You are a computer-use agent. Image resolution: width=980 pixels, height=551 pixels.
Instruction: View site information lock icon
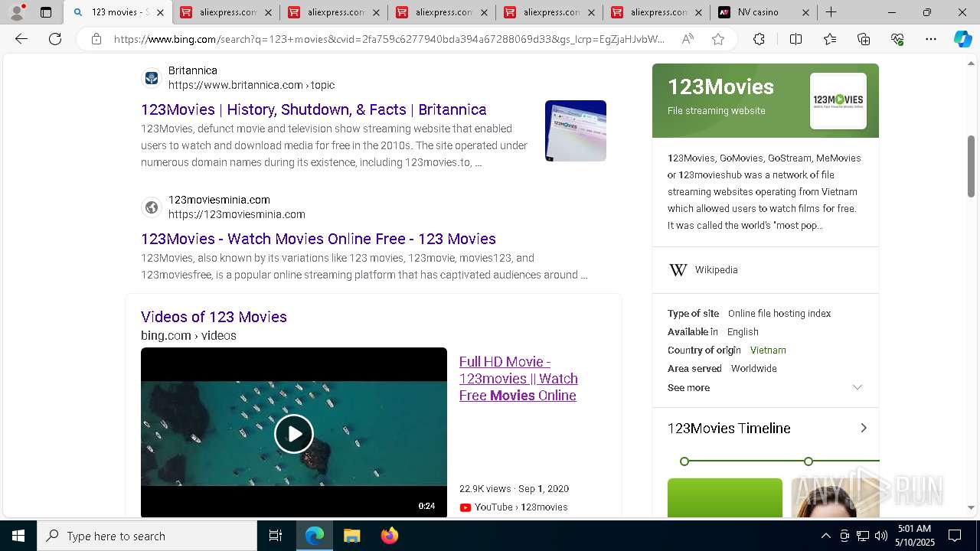[96, 39]
